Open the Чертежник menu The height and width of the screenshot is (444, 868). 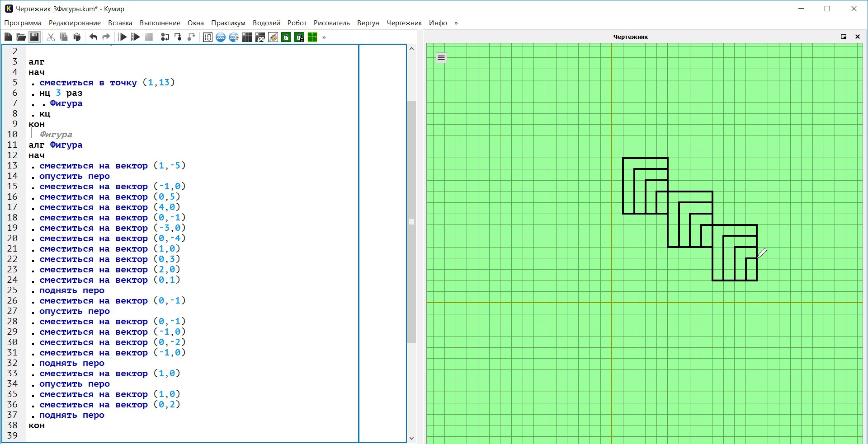(x=404, y=23)
